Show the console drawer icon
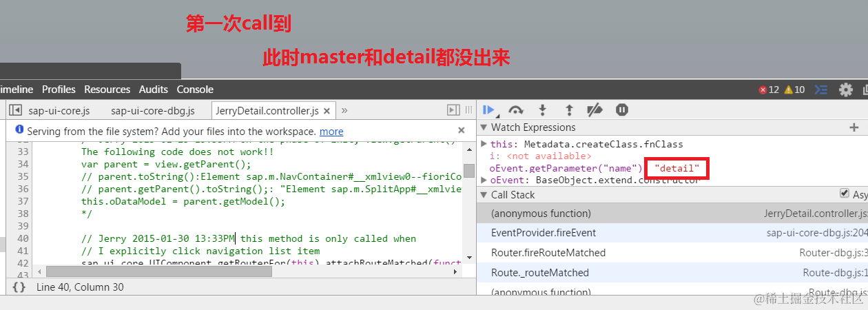 [820, 90]
